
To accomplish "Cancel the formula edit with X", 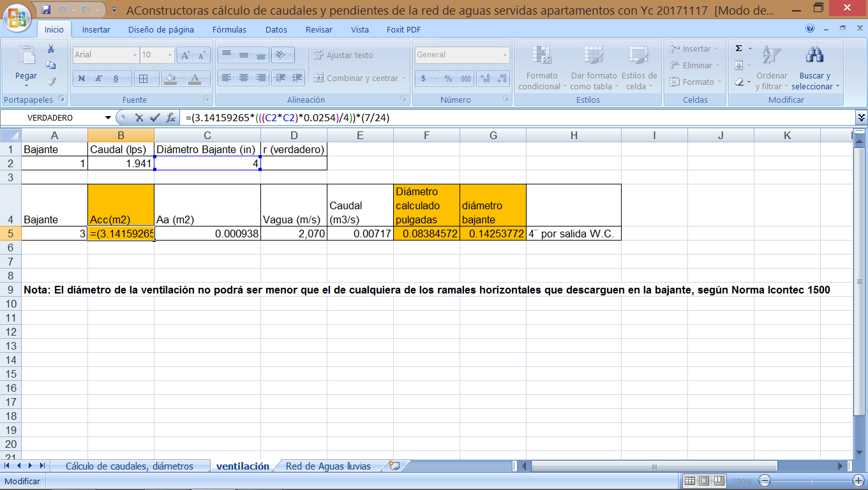I will click(138, 117).
